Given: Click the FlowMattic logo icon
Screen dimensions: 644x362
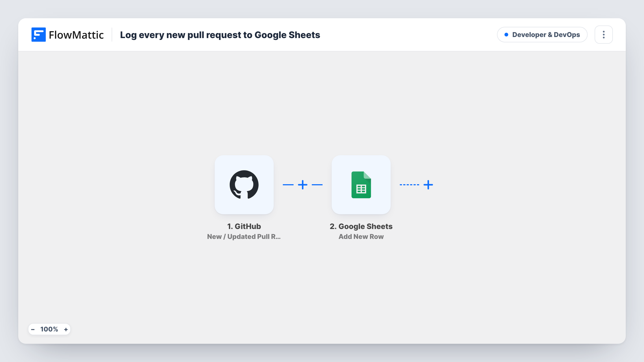Looking at the screenshot, I should pos(38,35).
